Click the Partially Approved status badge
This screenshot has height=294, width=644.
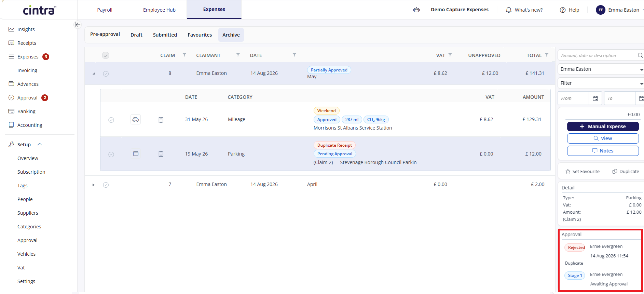(x=329, y=70)
